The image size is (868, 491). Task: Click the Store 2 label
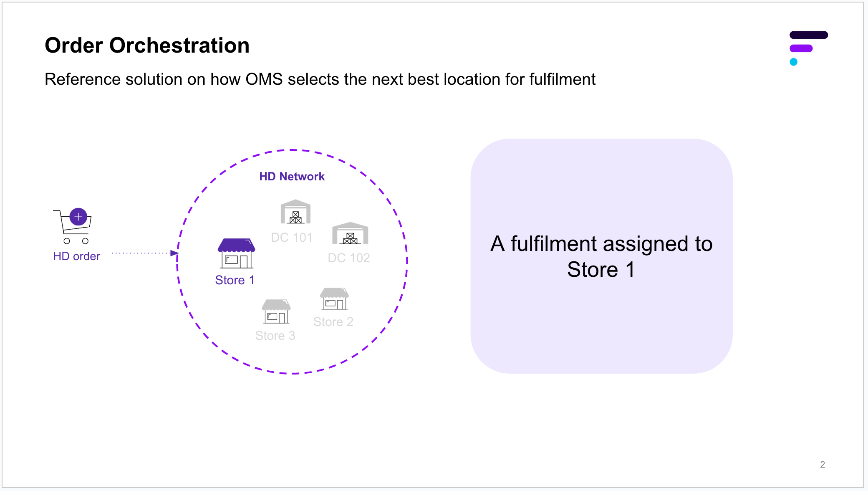click(x=333, y=322)
